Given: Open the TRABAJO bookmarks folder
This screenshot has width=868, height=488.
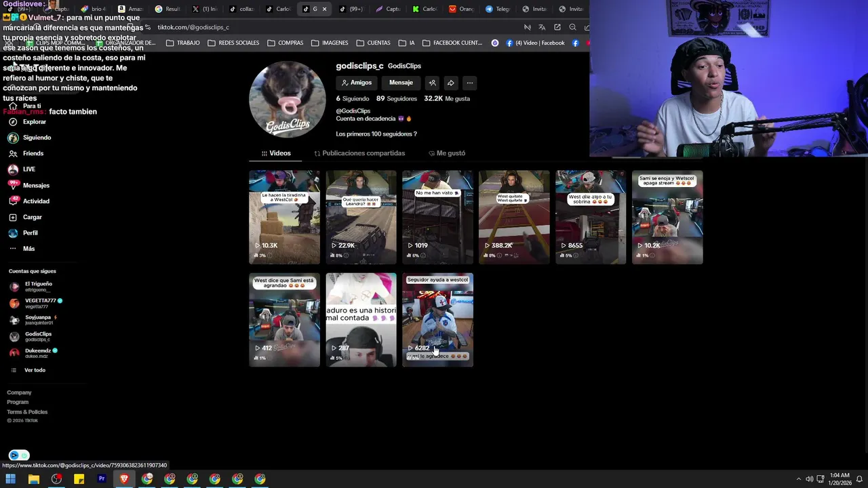Looking at the screenshot, I should [x=183, y=43].
